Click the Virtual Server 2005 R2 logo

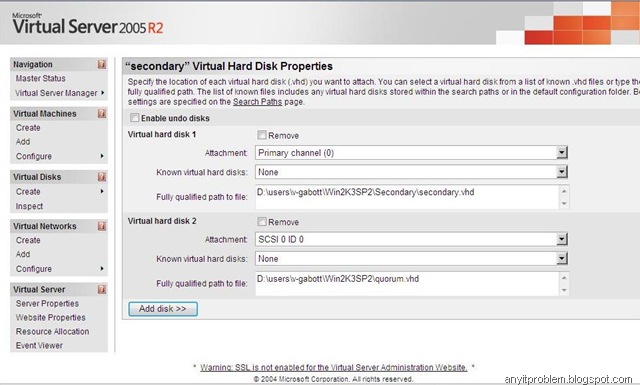click(88, 25)
